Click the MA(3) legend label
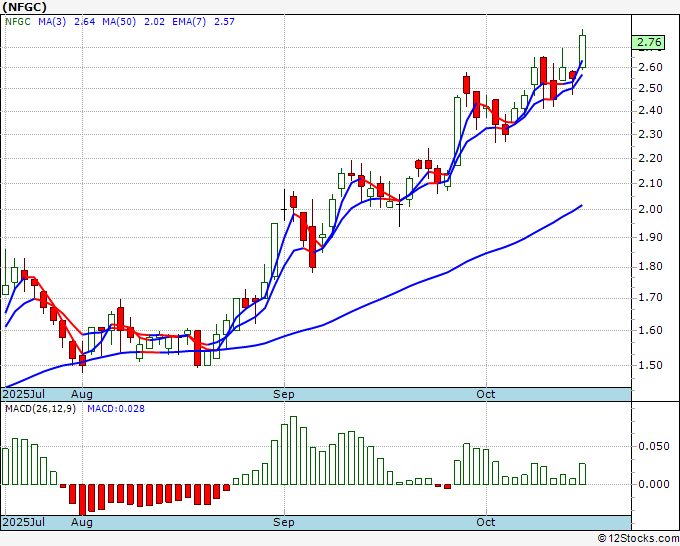This screenshot has height=546, width=680. [x=52, y=22]
